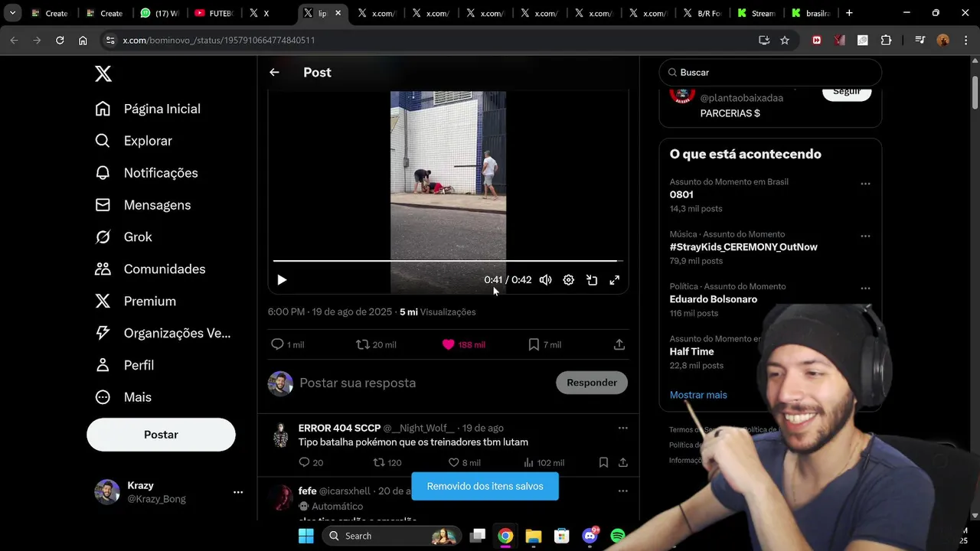
Task: Go back with Post arrow
Action: 274,72
